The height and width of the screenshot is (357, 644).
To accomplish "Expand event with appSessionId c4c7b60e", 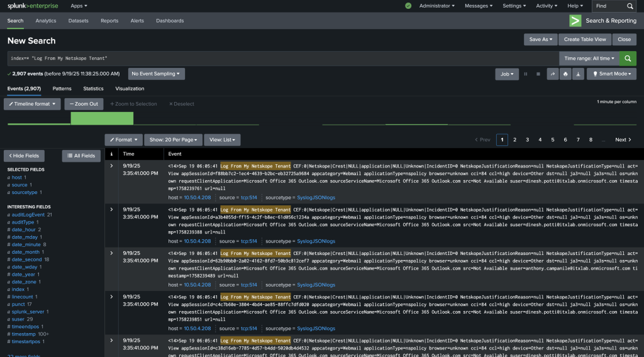I will pos(111,297).
